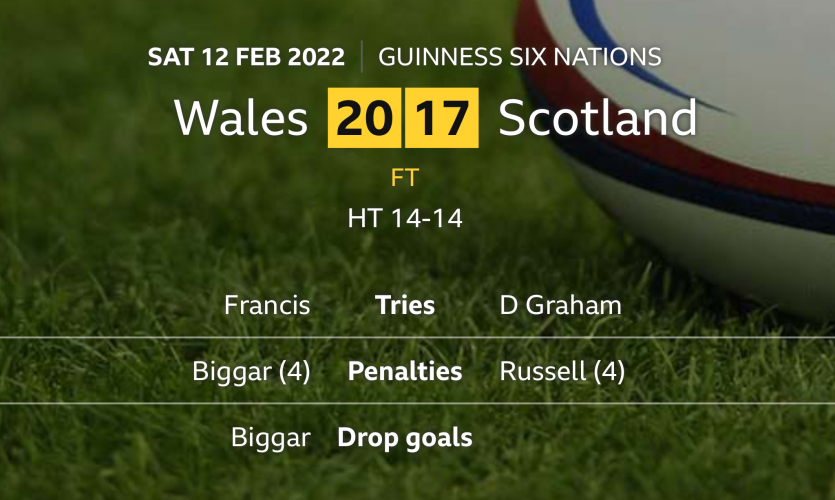Click the Penalties heading
835x500 pixels.
click(404, 372)
